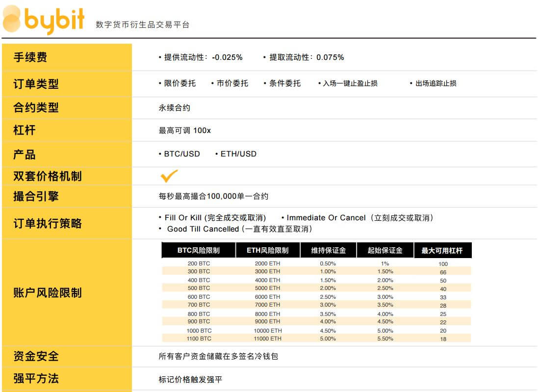Click the 1100 BTC cell
The height and width of the screenshot is (392, 539).
tap(199, 339)
